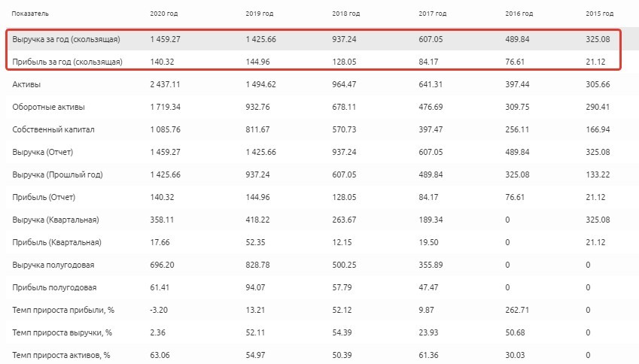639x364 pixels.
Task: Click the "2017 год" column header
Action: [433, 14]
